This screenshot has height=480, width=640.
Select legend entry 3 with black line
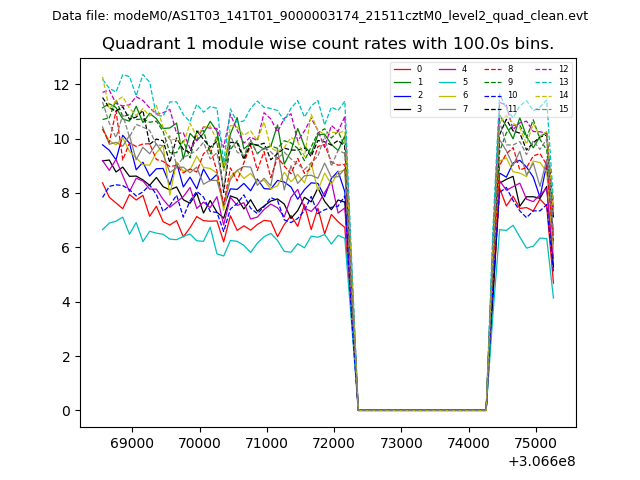tap(407, 108)
